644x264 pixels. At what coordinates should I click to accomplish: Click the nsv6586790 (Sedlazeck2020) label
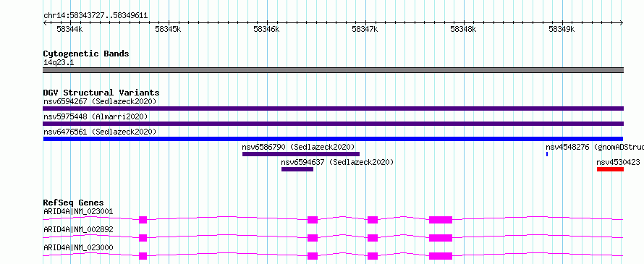tap(299, 147)
